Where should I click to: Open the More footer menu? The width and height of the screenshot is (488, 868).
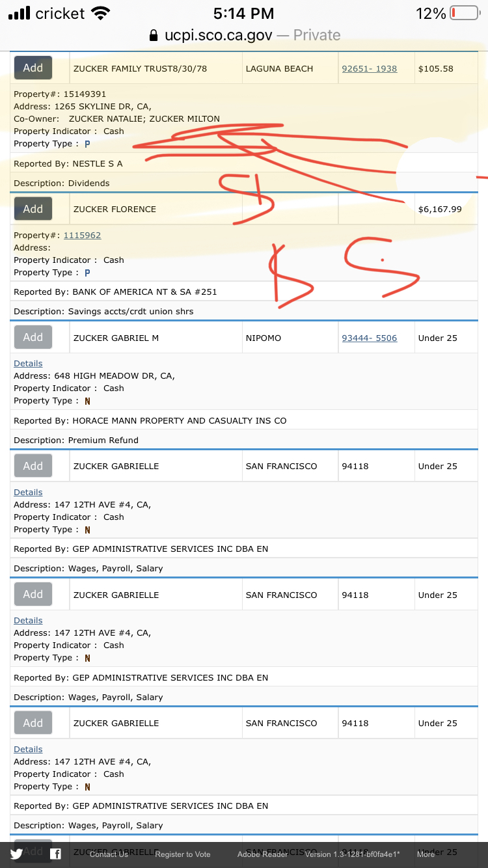(x=426, y=854)
